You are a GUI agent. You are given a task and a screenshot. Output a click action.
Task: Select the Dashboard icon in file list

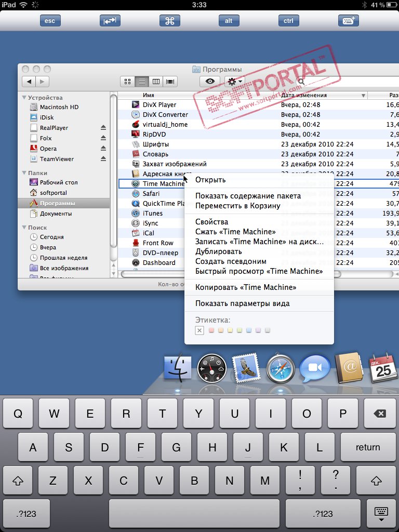136,262
